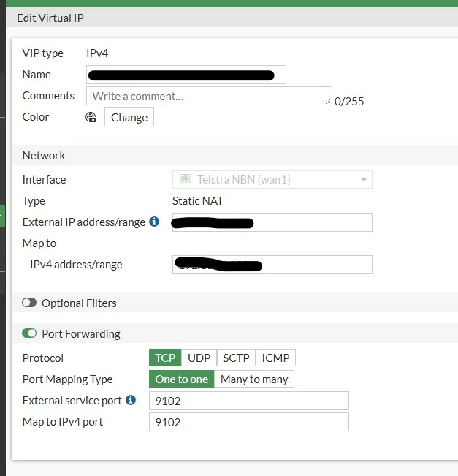458x476 pixels.
Task: Click the External IP address/range field
Action: 272,222
